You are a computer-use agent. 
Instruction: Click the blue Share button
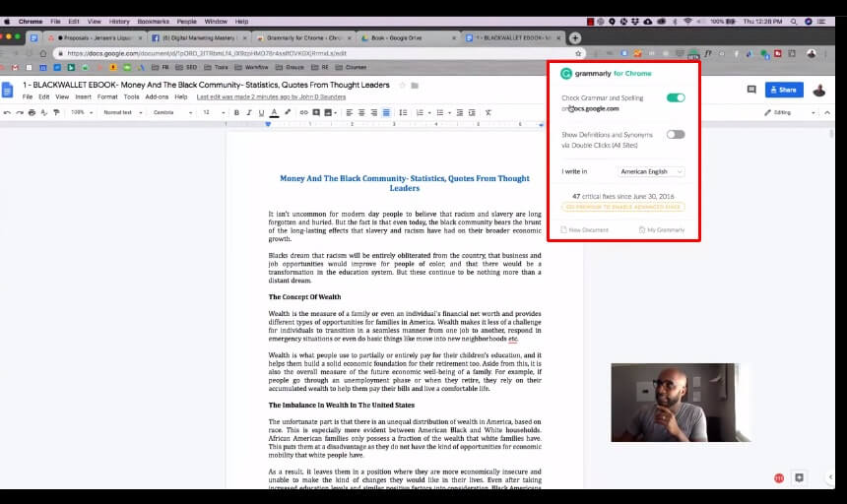point(784,90)
